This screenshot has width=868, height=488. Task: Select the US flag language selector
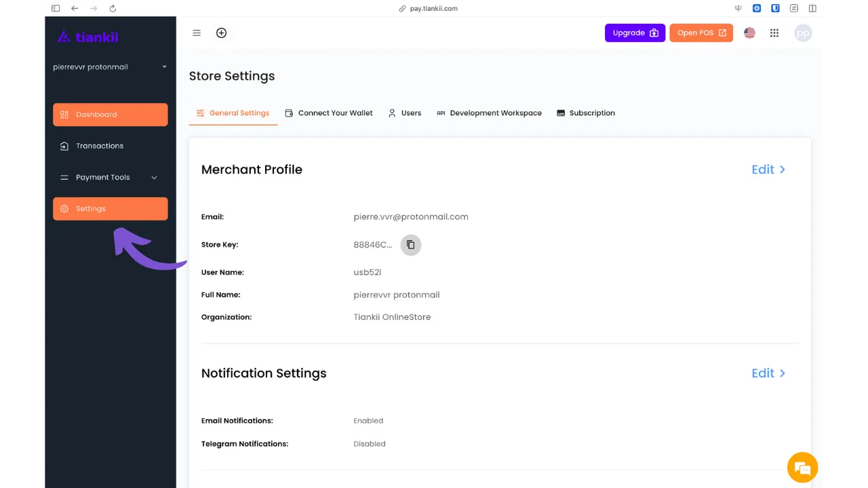749,33
